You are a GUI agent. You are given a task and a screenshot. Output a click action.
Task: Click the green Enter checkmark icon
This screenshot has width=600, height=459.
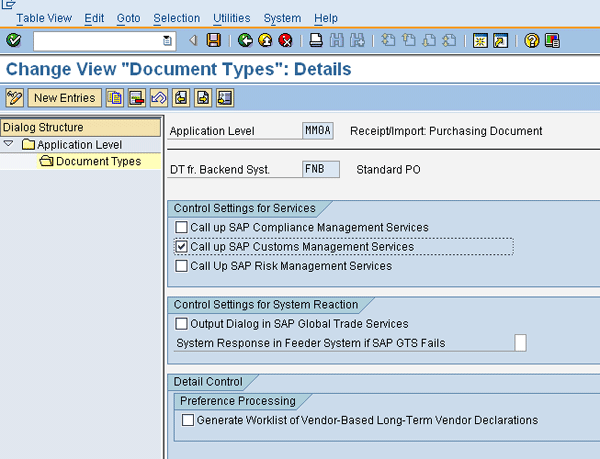(14, 40)
